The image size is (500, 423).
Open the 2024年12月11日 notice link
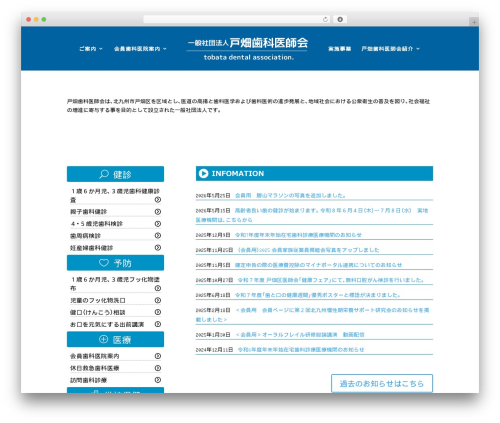(301, 349)
